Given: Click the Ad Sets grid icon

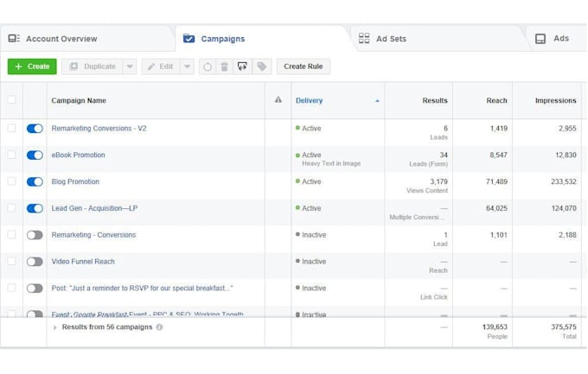Looking at the screenshot, I should point(364,38).
